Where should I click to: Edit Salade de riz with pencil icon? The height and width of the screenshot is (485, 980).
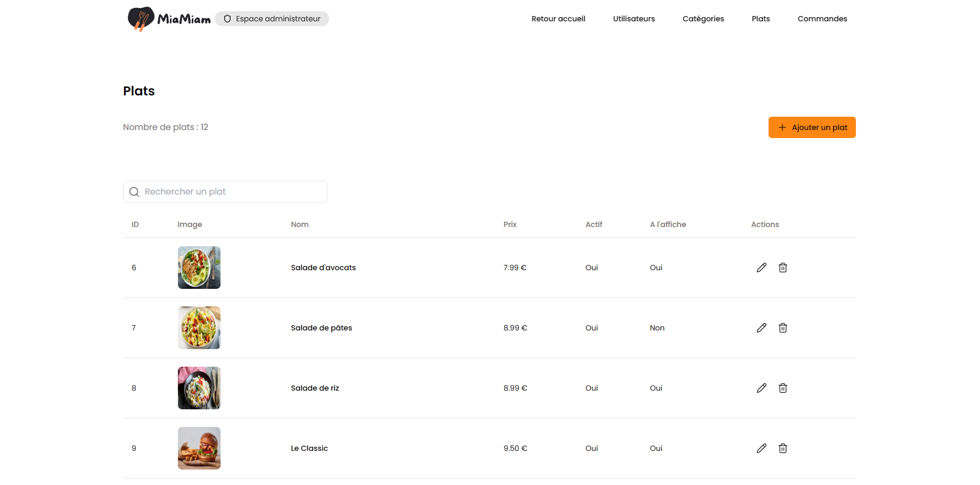point(762,388)
